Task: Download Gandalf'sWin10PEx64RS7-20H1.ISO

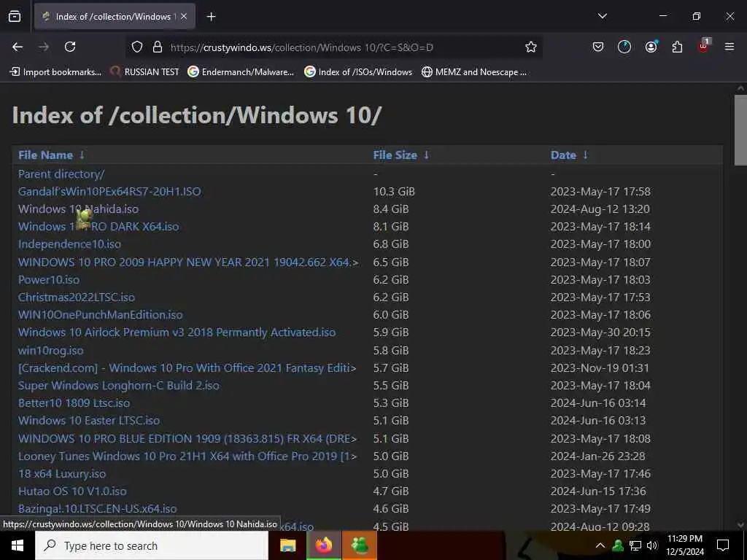Action: coord(109,192)
